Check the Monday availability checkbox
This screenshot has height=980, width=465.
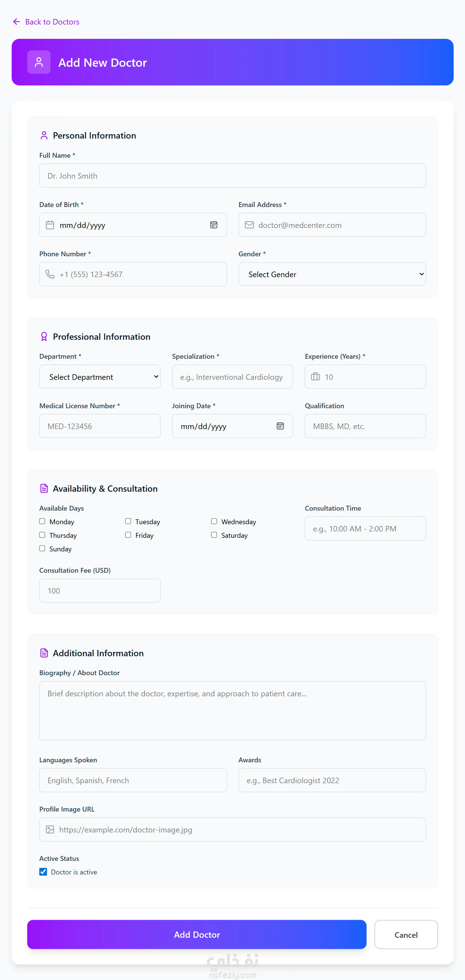(x=42, y=521)
